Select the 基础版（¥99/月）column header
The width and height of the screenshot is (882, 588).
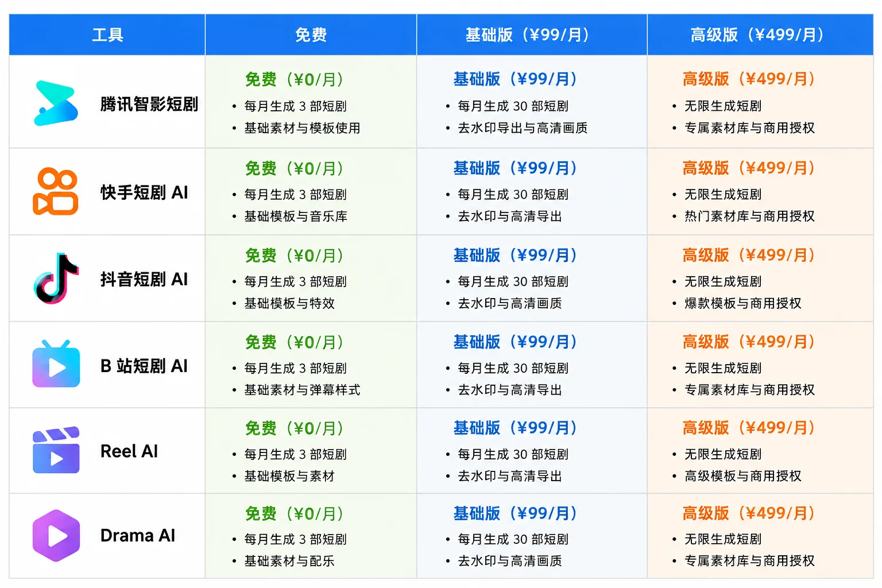pyautogui.click(x=532, y=35)
